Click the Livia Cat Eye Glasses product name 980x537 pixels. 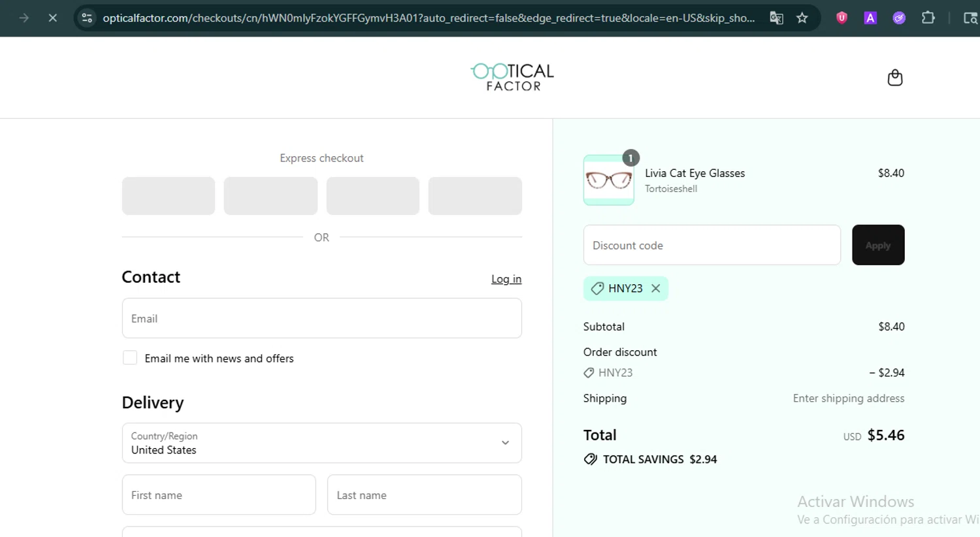tap(695, 173)
